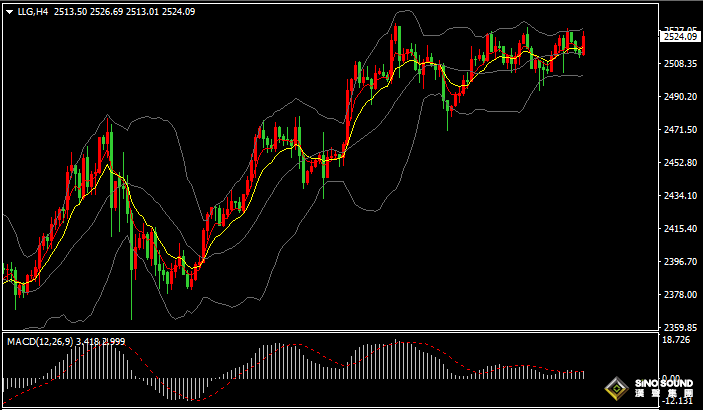Select the 2452.80 price level on axis

coord(680,163)
